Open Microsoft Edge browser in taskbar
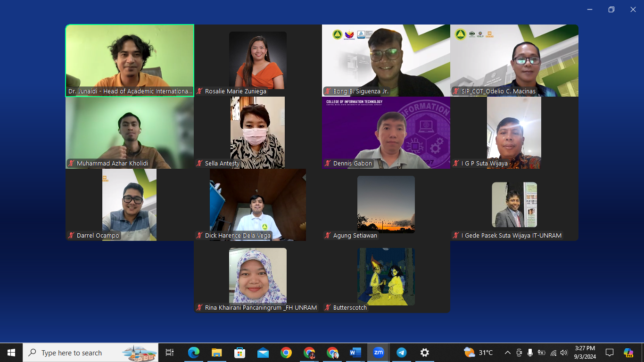This screenshot has height=362, width=644. pyautogui.click(x=193, y=353)
